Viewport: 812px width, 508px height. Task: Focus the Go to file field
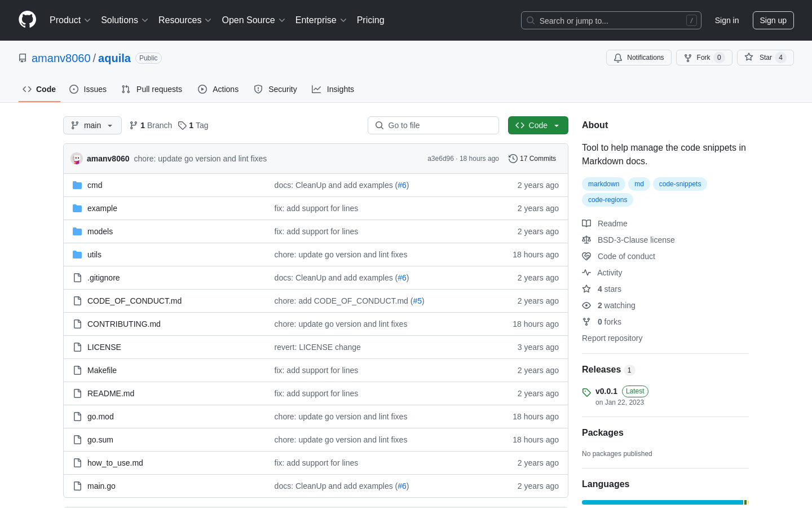click(x=433, y=125)
